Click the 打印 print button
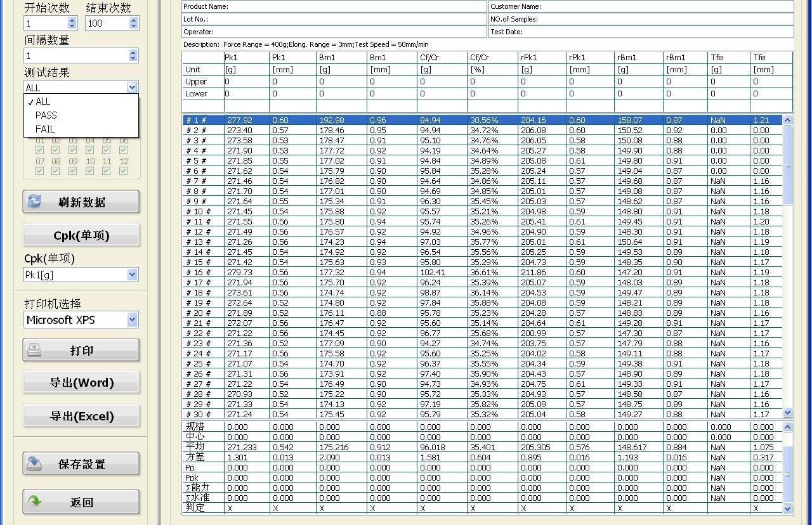 point(81,351)
